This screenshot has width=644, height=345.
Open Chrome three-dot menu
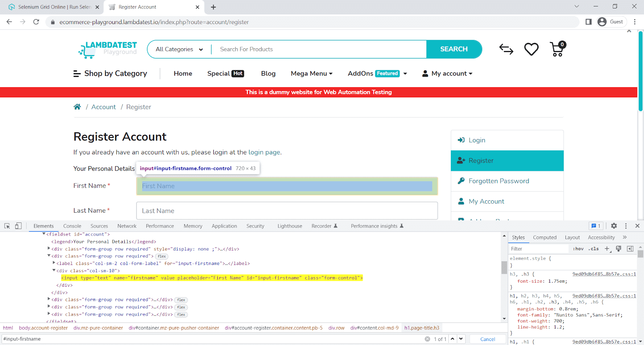(x=635, y=22)
